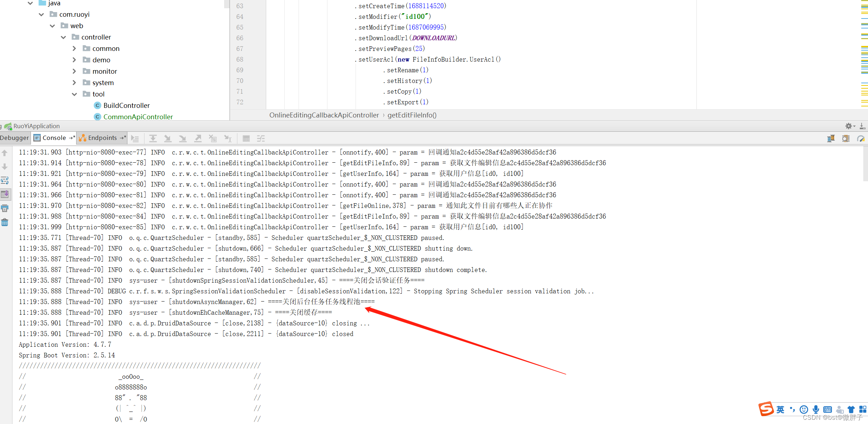The image size is (868, 424).
Task: Select the monitor folder in tree
Action: click(104, 71)
